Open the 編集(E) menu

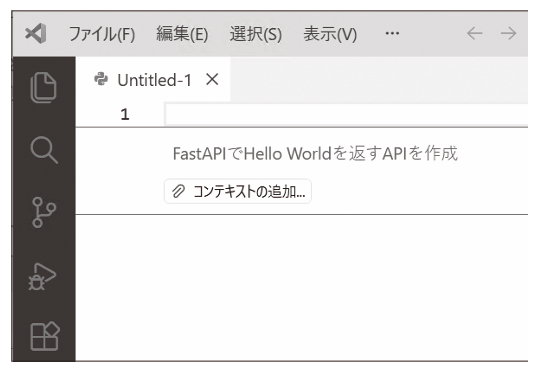[182, 34]
